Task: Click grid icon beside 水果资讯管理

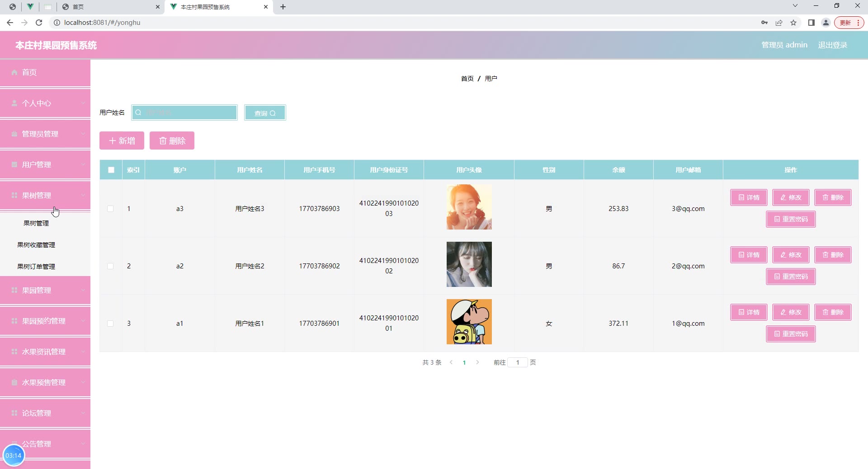Action: tap(14, 352)
